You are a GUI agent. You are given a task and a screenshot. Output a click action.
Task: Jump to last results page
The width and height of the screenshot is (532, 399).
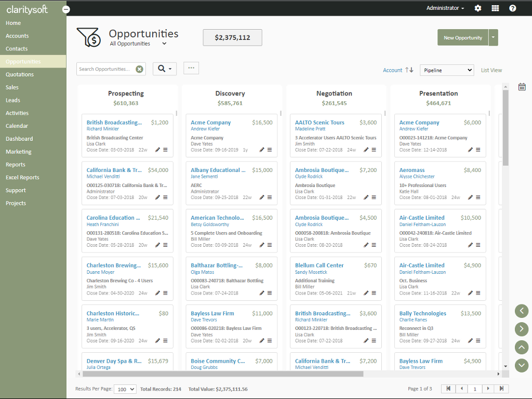coord(501,389)
